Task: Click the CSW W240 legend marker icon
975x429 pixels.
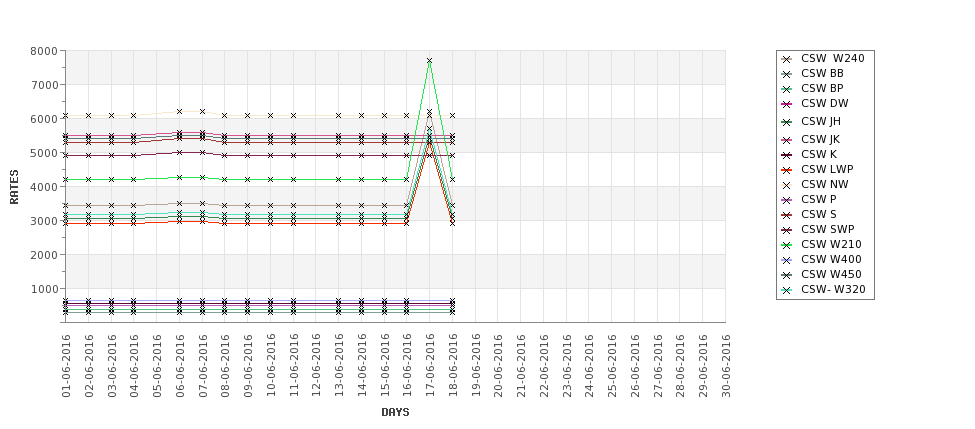Action: (787, 59)
